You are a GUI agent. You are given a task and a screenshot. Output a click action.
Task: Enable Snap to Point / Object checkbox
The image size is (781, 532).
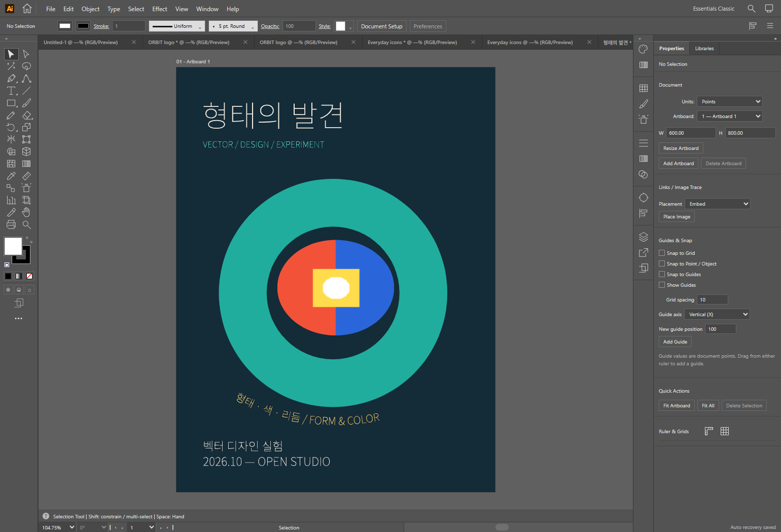662,263
